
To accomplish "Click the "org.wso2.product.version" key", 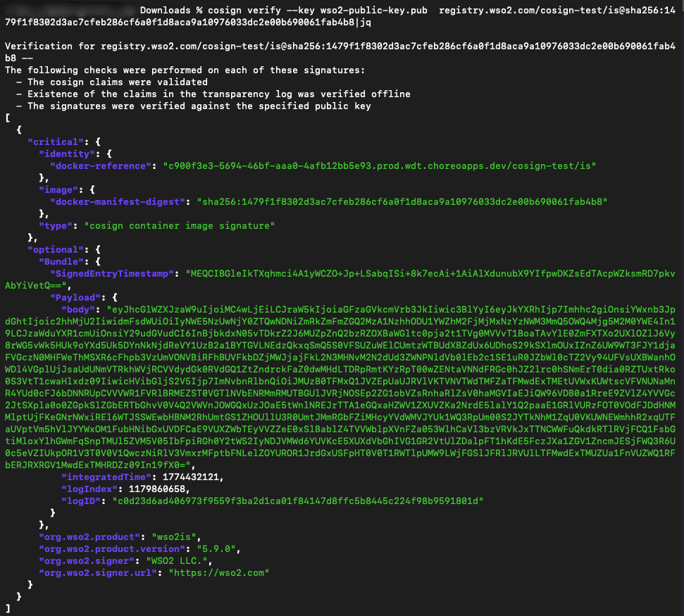I will [112, 549].
